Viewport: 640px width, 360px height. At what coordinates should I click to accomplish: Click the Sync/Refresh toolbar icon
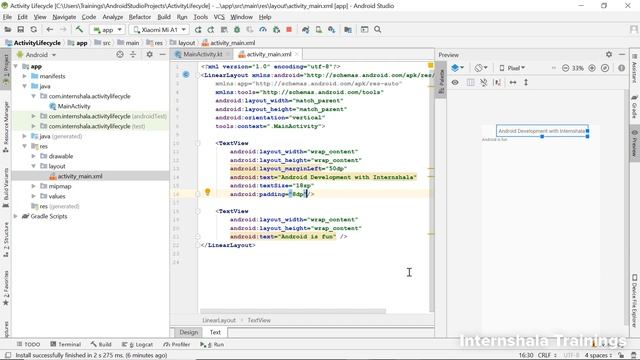coord(34,29)
